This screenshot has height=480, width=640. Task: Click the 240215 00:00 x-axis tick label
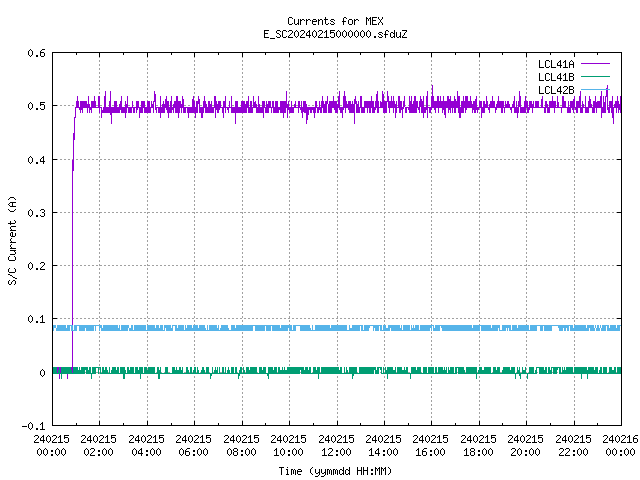pyautogui.click(x=51, y=445)
